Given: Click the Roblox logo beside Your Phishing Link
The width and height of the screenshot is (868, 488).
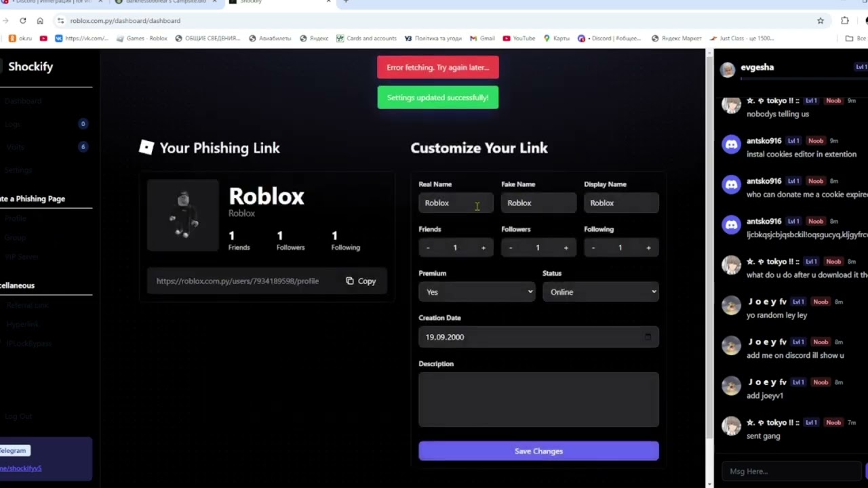Looking at the screenshot, I should [146, 147].
